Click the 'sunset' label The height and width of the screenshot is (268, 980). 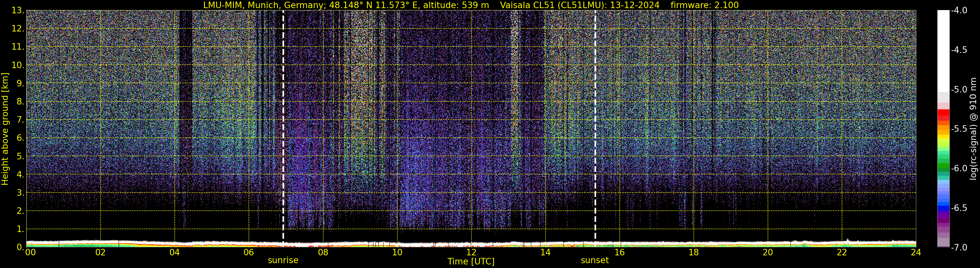pyautogui.click(x=595, y=261)
